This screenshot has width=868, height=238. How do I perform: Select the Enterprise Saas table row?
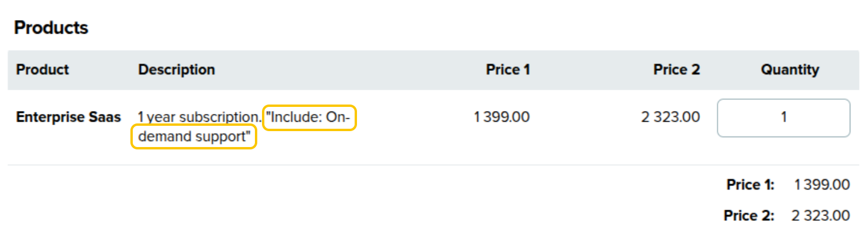tap(434, 127)
